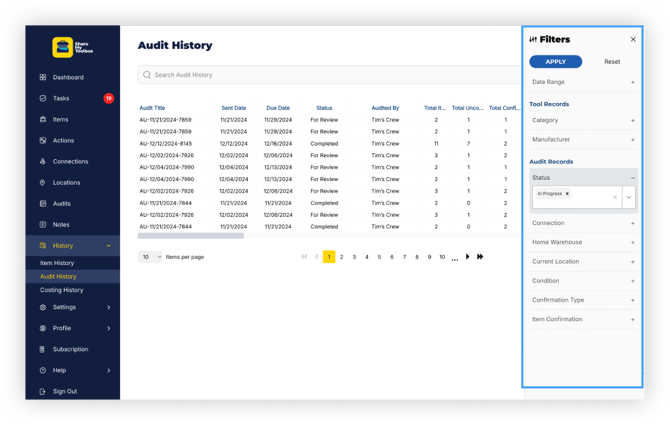Jump to the last page arrow
Image resolution: width=670 pixels, height=425 pixels.
pos(480,257)
